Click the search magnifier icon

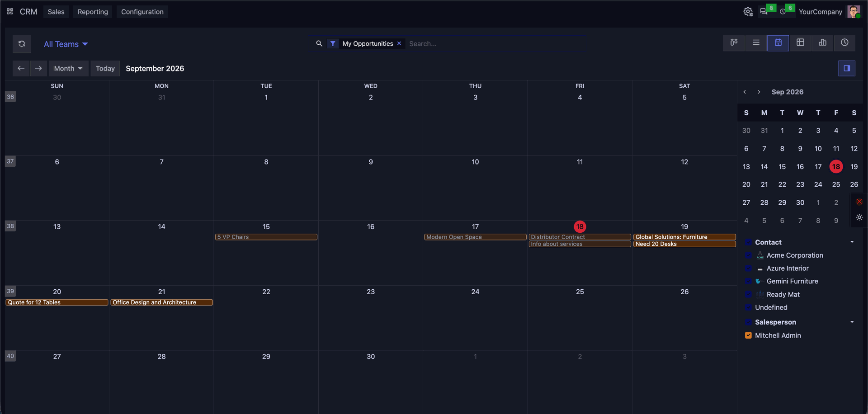tap(319, 43)
